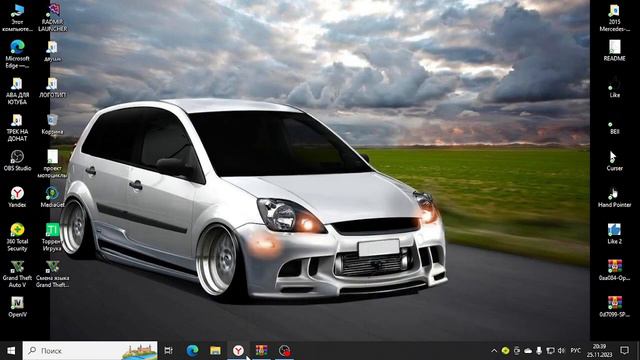Switch to WinRAR on the taskbar
The image size is (640, 360).
pos(261,350)
